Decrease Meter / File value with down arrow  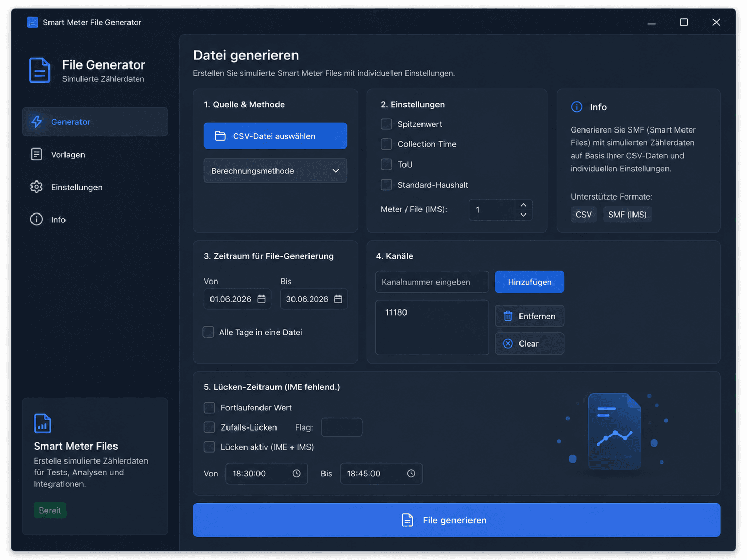click(523, 215)
